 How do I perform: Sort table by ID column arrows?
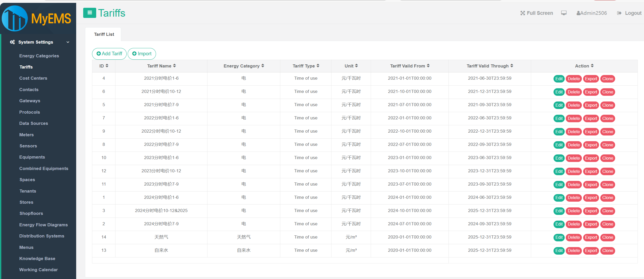(107, 66)
